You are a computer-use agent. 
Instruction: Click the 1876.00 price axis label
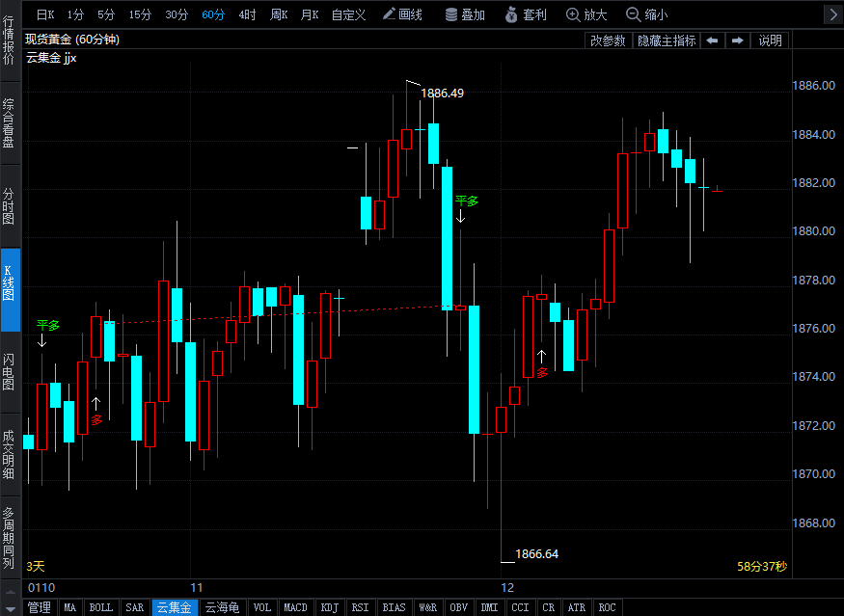(814, 328)
